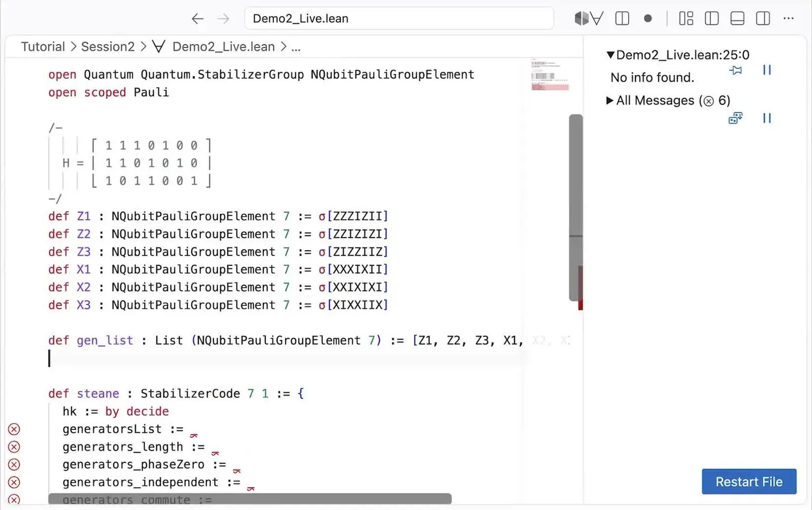Click 'open scoped Pauli' line
This screenshot has height=510, width=812.
coord(109,92)
